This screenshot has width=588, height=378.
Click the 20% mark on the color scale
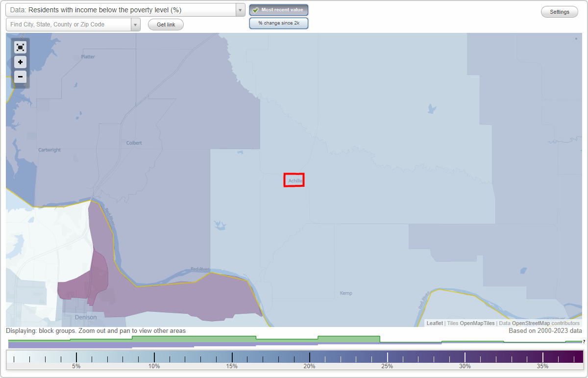pyautogui.click(x=309, y=358)
